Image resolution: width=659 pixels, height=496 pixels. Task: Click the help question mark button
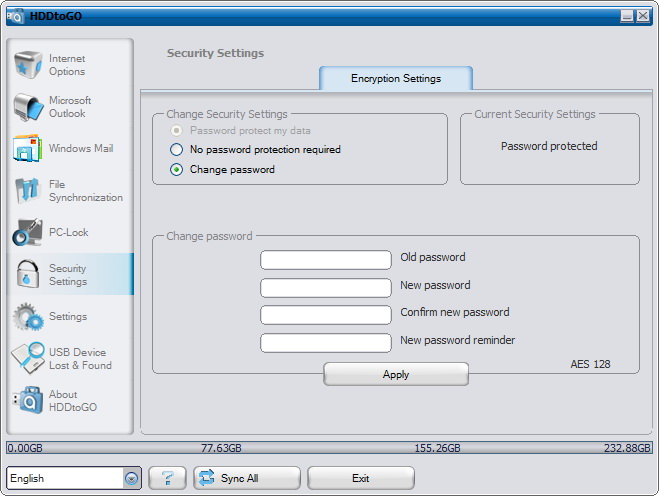point(167,478)
